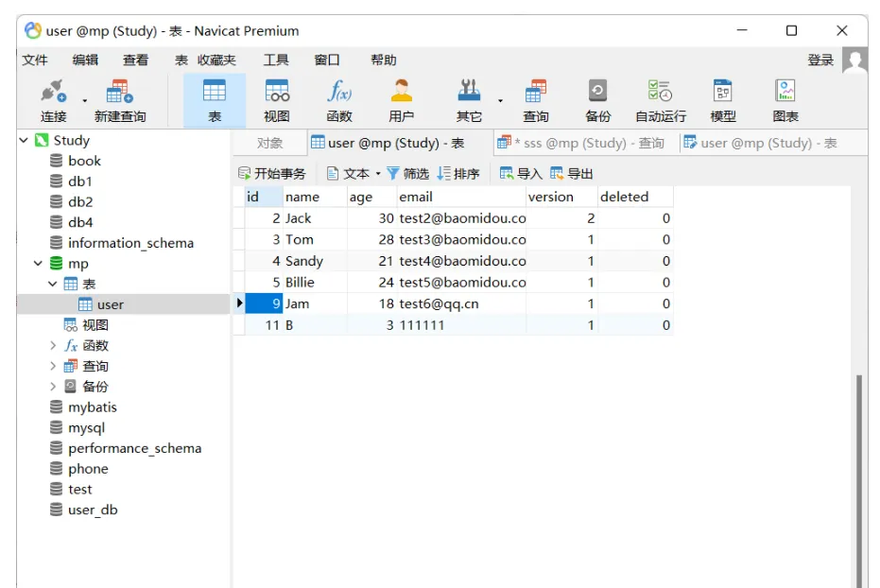Click the 筛选 filter button
880x588 pixels.
[x=408, y=174]
